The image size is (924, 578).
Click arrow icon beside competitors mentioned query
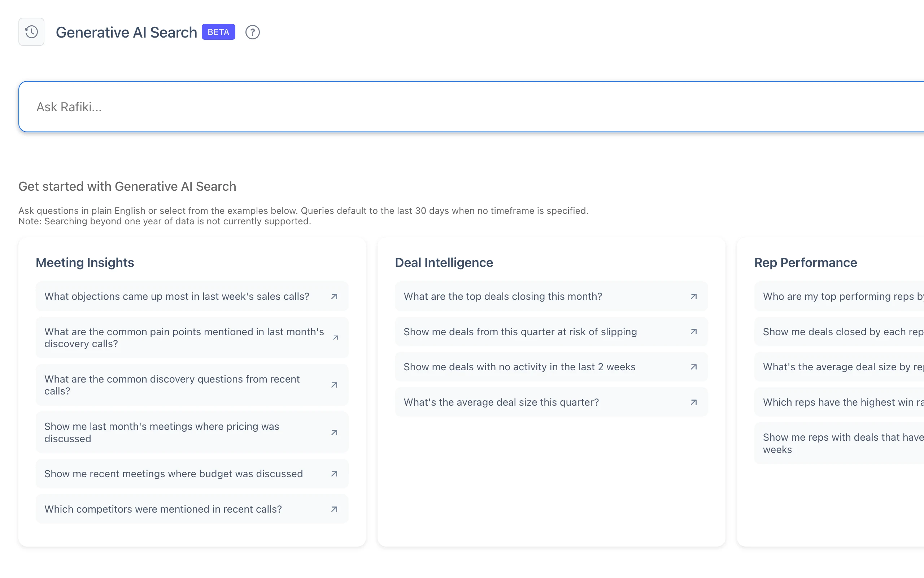(334, 509)
